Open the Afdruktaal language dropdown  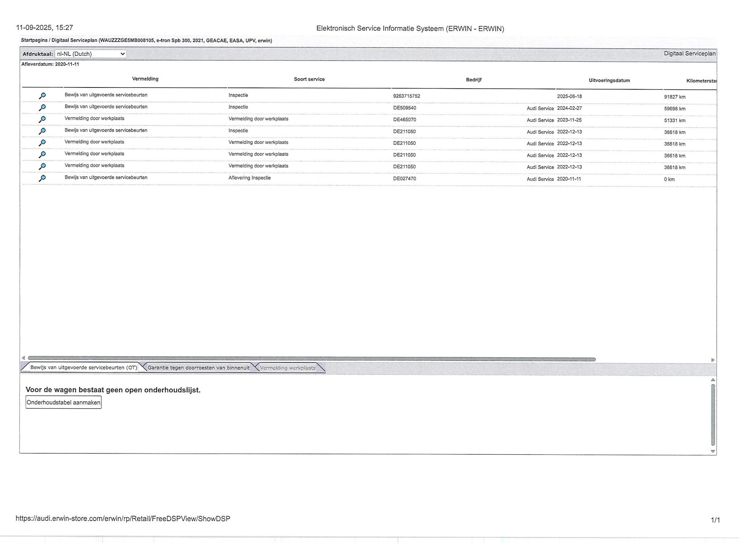point(90,54)
